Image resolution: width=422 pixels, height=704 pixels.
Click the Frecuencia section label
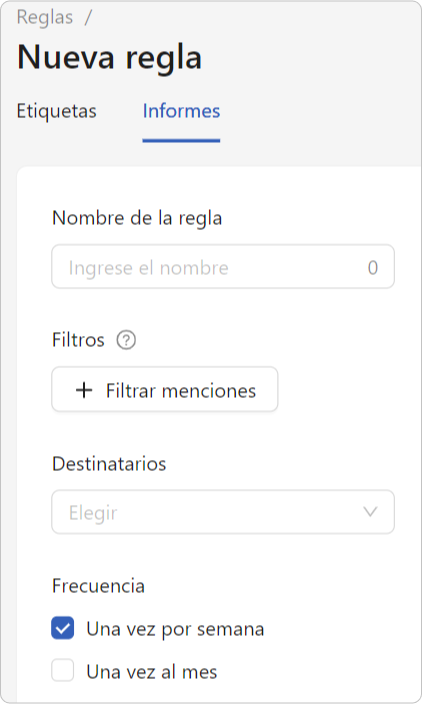click(x=98, y=586)
